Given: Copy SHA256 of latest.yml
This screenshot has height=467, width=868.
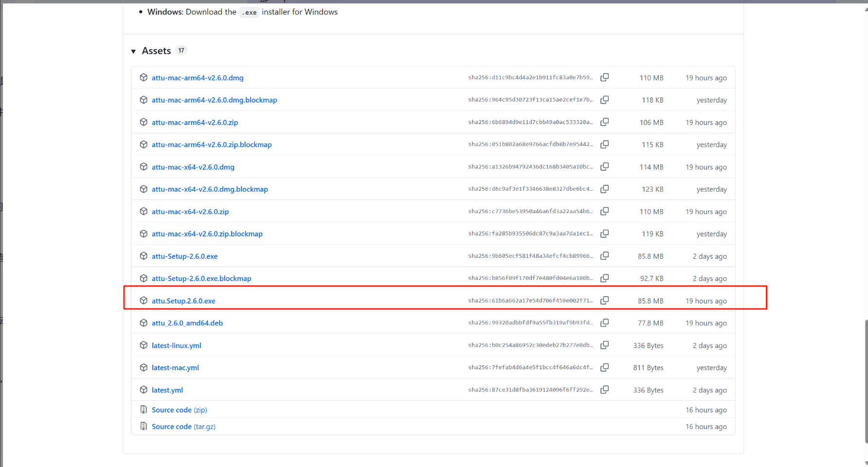Looking at the screenshot, I should 604,390.
